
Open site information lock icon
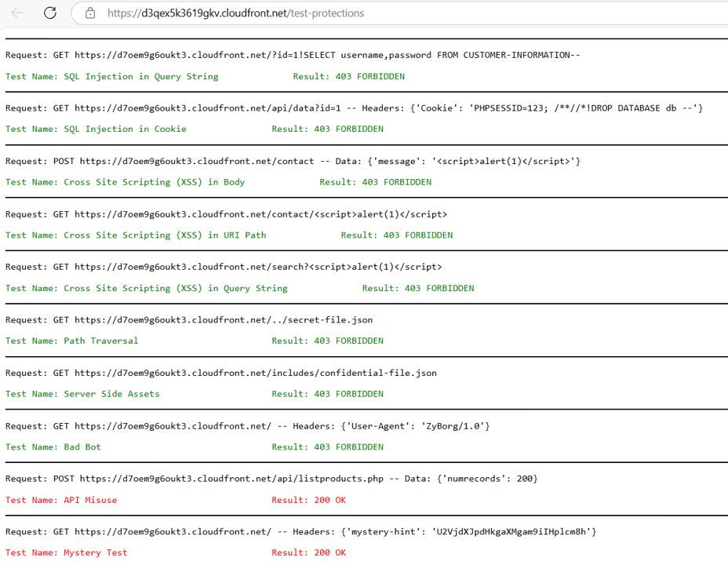point(90,13)
